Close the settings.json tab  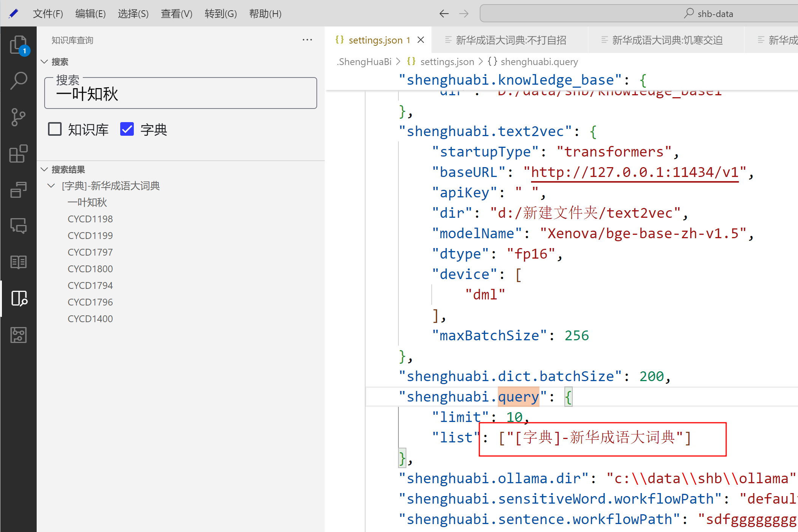421,40
